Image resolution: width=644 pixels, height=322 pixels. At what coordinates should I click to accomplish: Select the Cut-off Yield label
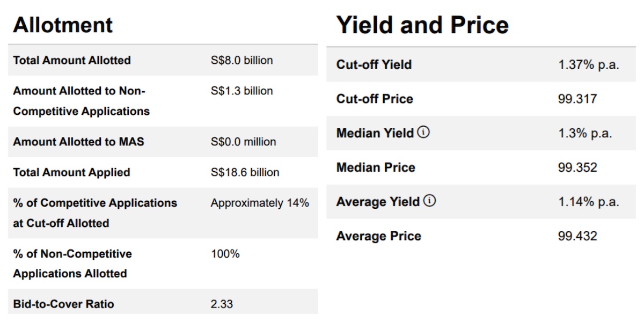374,65
